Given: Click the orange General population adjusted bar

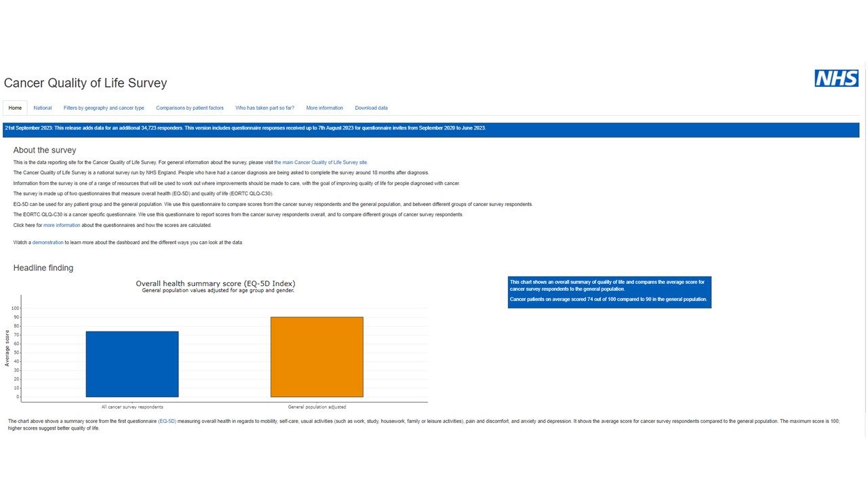Looking at the screenshot, I should point(317,357).
